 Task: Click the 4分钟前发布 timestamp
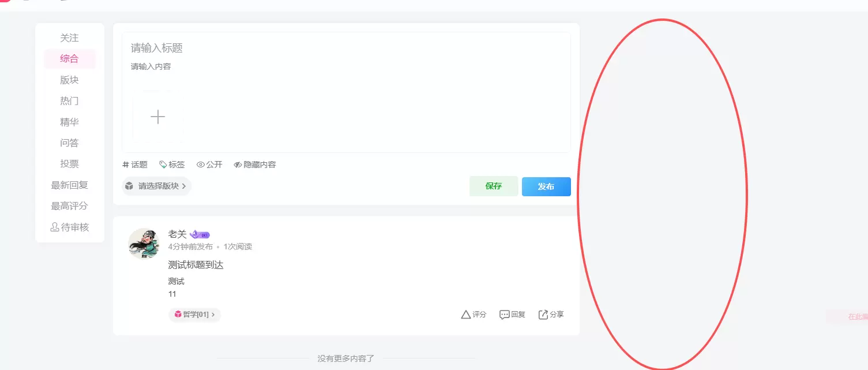(190, 246)
